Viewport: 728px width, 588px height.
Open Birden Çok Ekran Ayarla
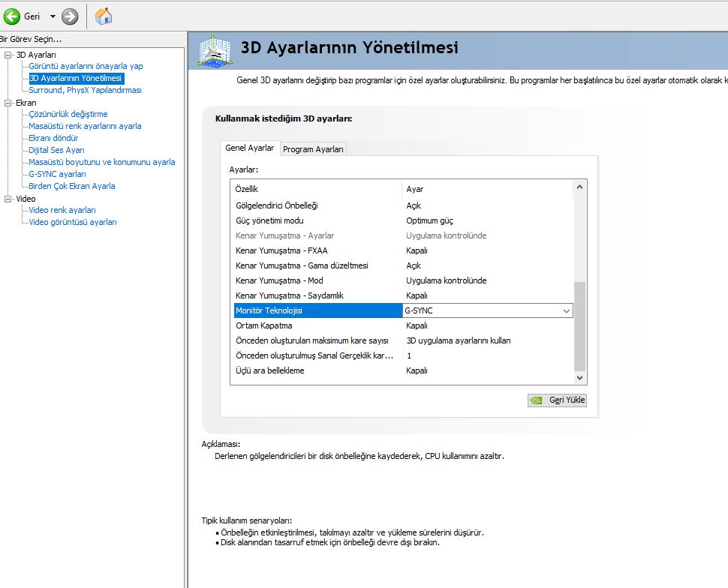(72, 186)
